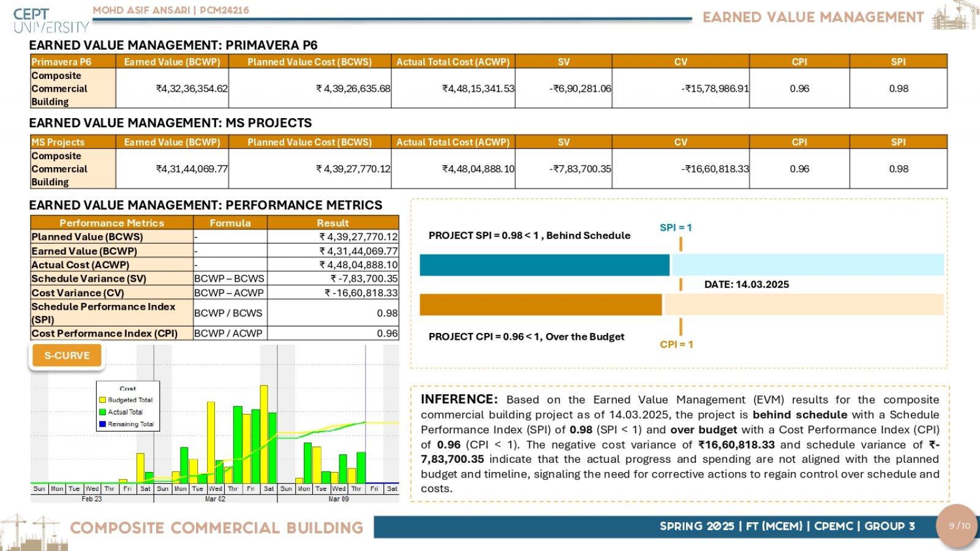The width and height of the screenshot is (980, 551).
Task: Click the INFERENCE heading
Action: tap(459, 399)
